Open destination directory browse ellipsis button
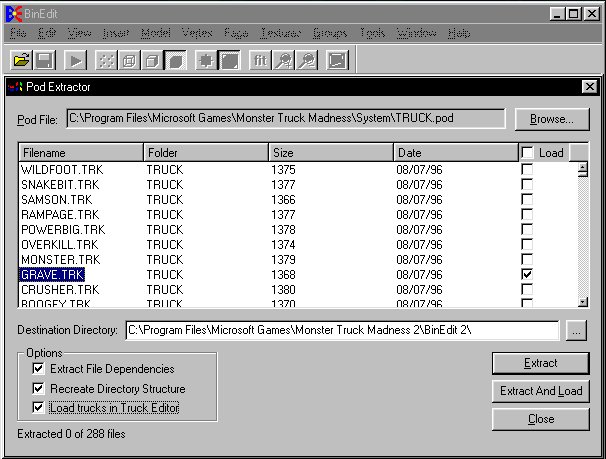 pyautogui.click(x=575, y=330)
